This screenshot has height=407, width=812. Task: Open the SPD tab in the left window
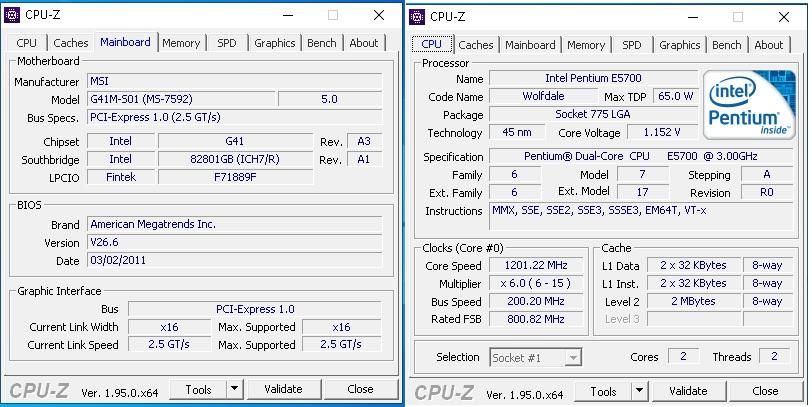coord(227,43)
